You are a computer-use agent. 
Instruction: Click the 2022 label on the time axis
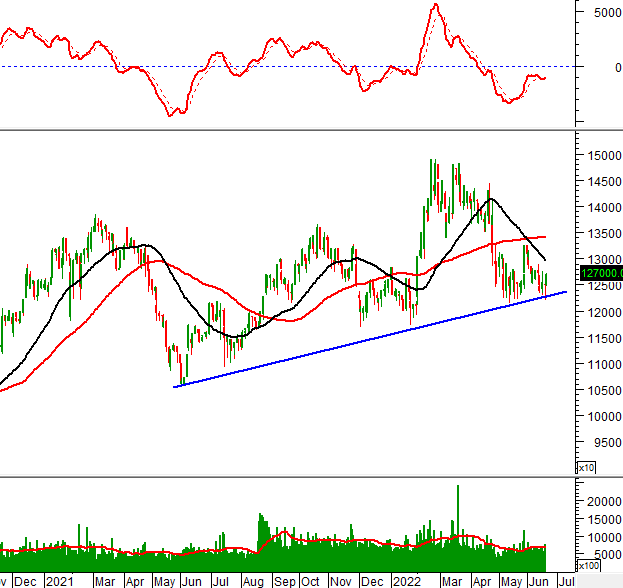tap(407, 580)
